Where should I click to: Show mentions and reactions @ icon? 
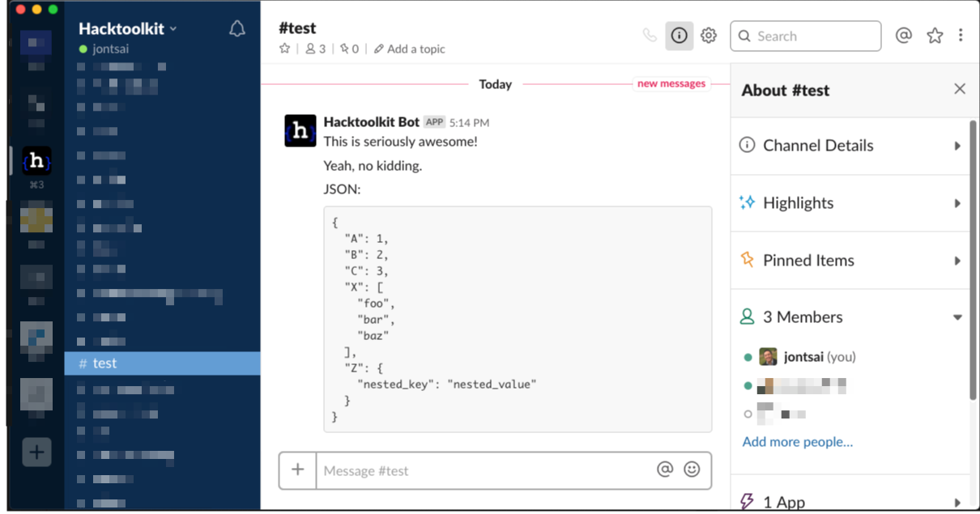click(x=904, y=36)
